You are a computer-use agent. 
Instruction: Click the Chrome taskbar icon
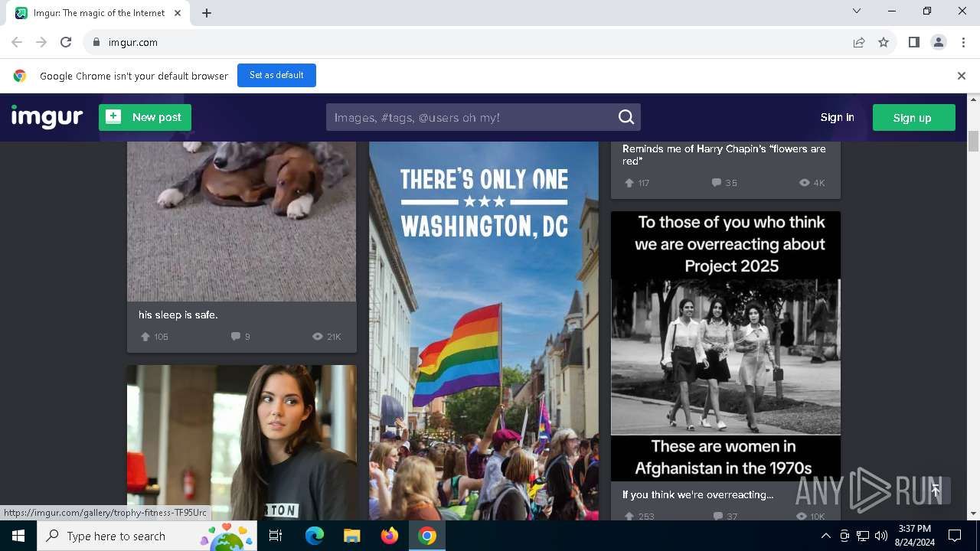(427, 536)
